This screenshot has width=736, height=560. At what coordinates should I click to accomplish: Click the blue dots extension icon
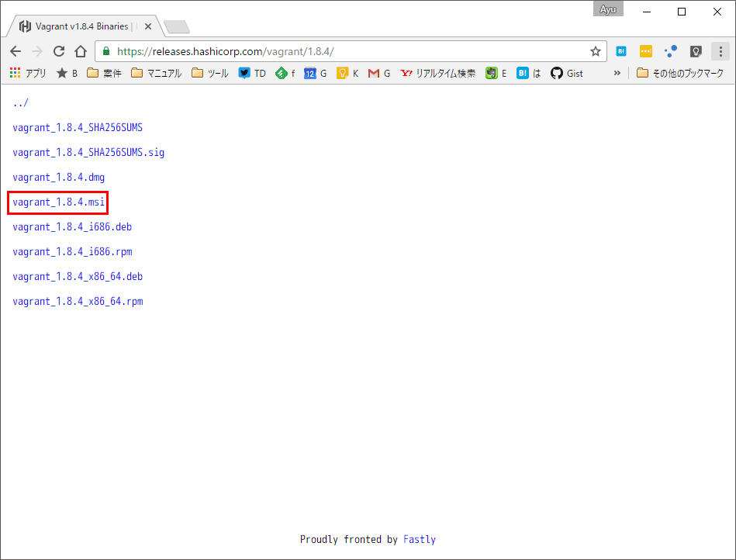[x=671, y=51]
